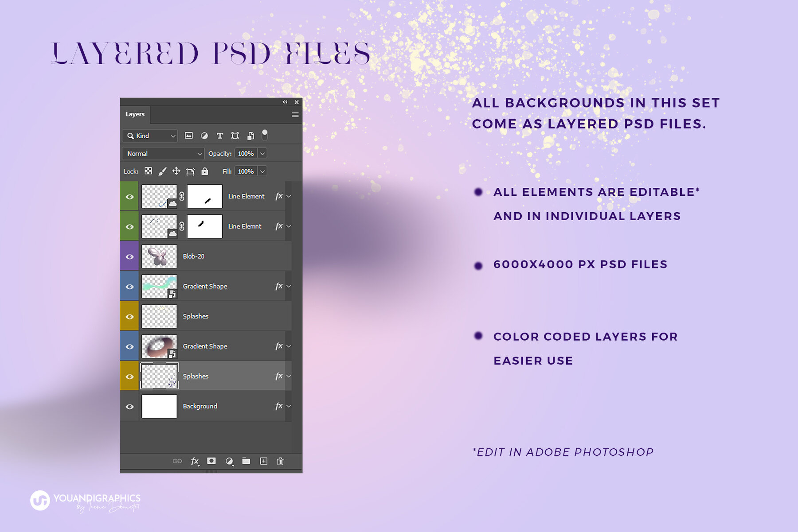Open the Normal blend mode dropdown
The height and width of the screenshot is (532, 798).
coord(163,154)
